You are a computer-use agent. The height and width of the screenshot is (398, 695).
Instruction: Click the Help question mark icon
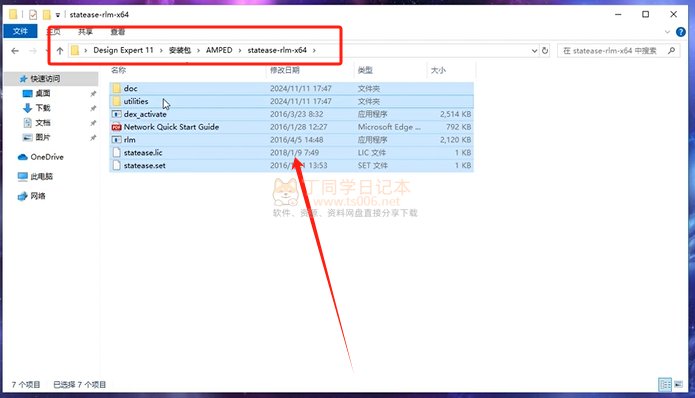click(x=680, y=32)
